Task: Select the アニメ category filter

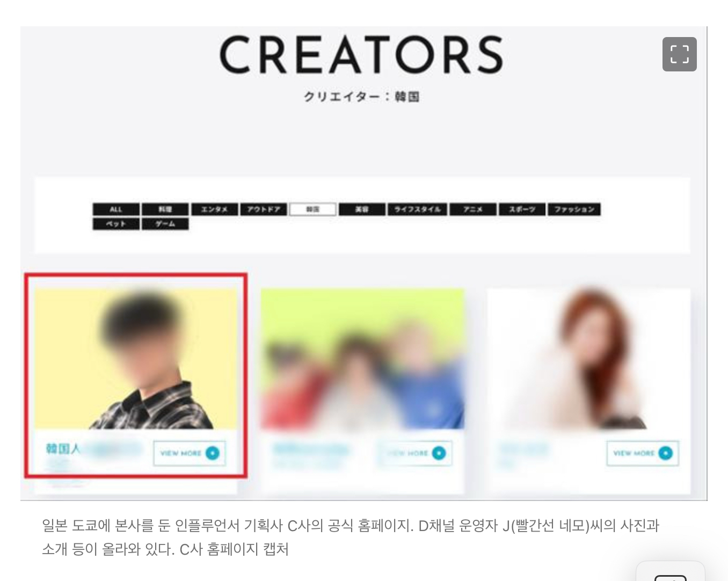Action: click(472, 209)
